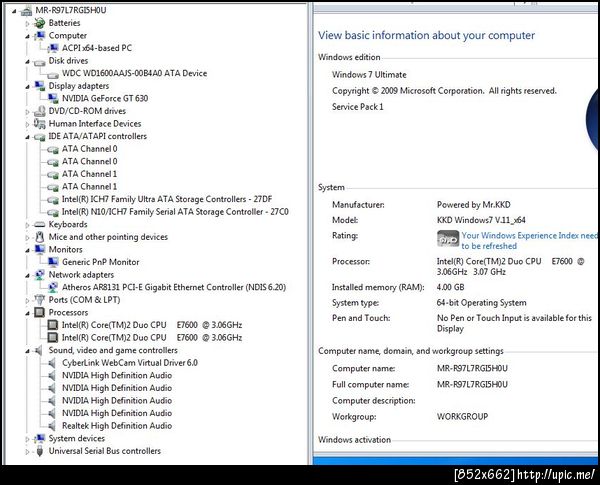Click the Display adapters category icon
The height and width of the screenshot is (485, 600).
(39, 86)
